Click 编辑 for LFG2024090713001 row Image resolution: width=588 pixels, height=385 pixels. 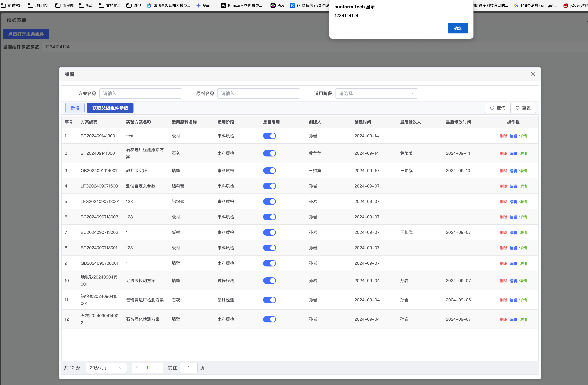click(x=513, y=202)
